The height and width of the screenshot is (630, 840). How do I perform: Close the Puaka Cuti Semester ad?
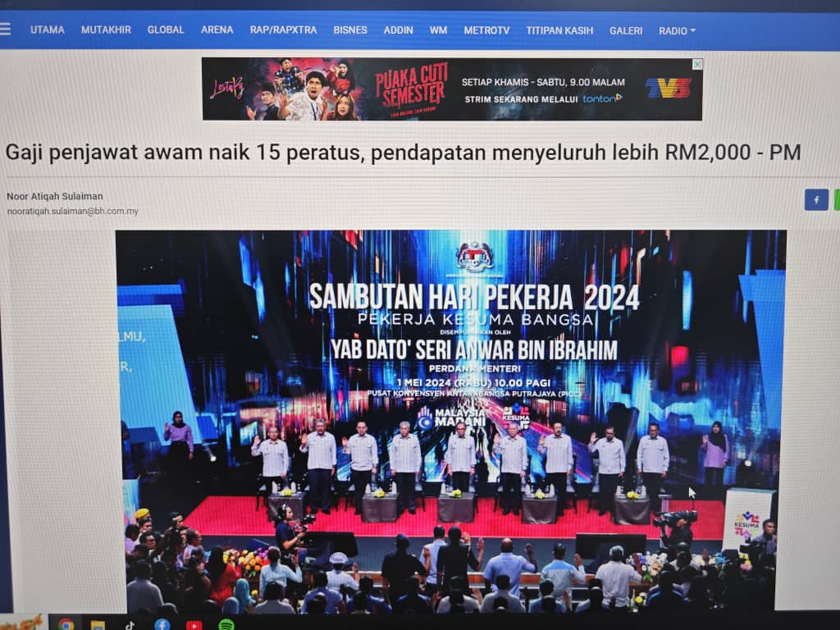point(697,64)
